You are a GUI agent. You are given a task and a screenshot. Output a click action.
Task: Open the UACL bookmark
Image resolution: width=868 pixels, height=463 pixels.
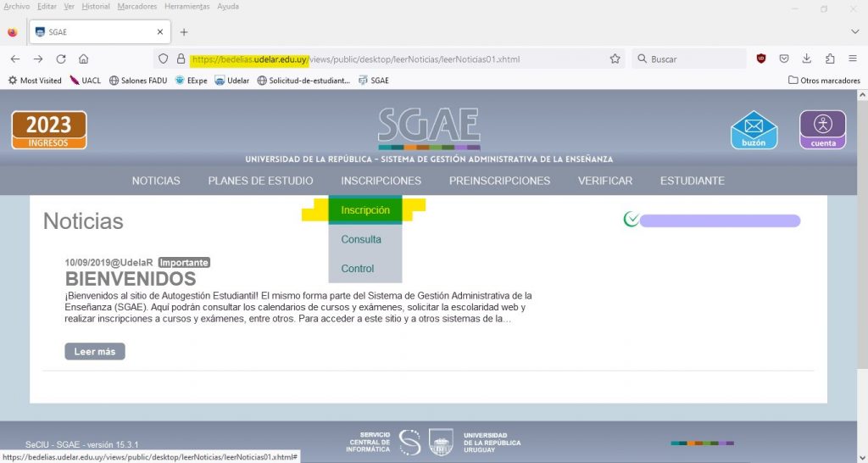86,81
